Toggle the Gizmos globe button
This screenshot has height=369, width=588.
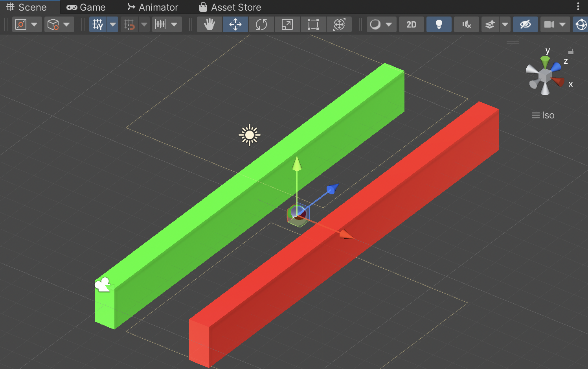click(581, 24)
